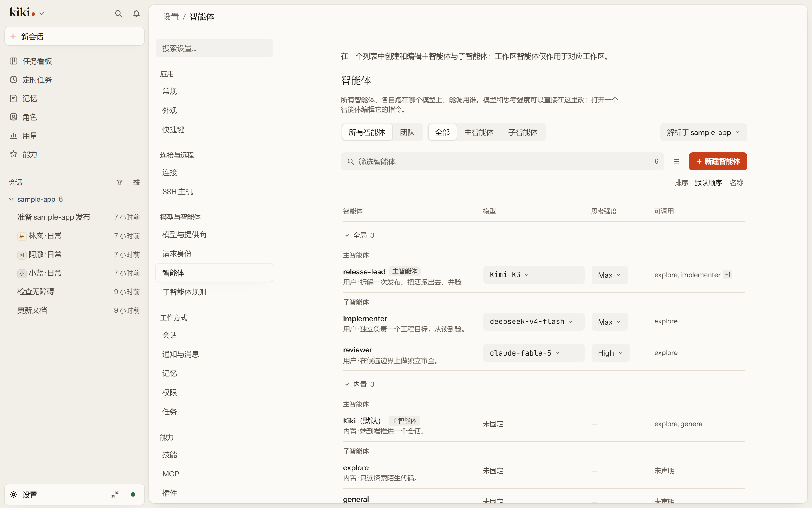Click the list view lines icon beside 新建智能体
This screenshot has width=812, height=508.
(x=676, y=162)
